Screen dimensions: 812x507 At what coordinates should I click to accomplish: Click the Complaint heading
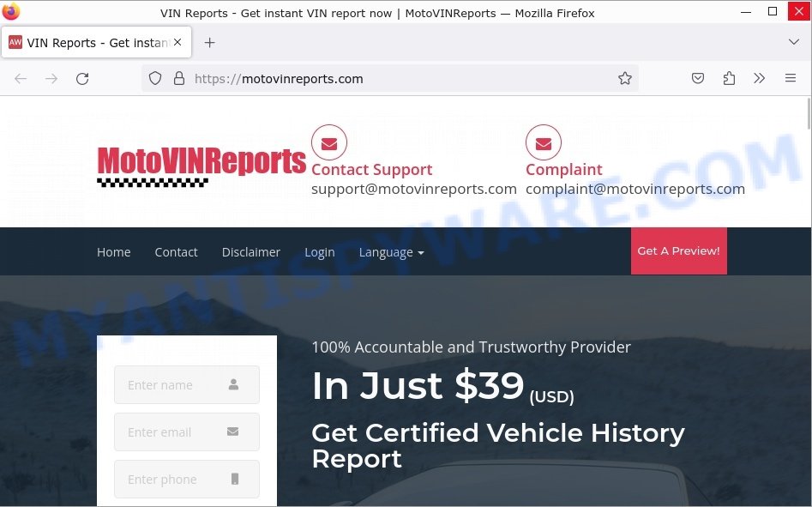[x=563, y=170]
